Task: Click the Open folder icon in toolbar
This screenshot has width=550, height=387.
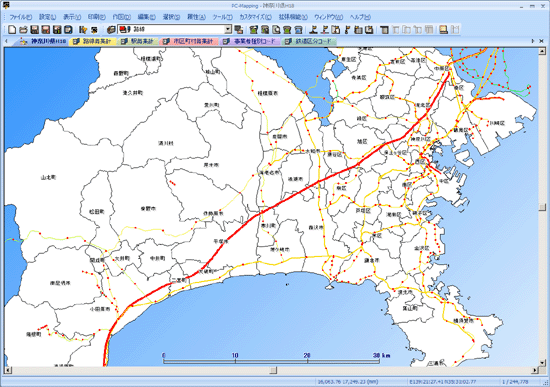Action: pyautogui.click(x=23, y=29)
